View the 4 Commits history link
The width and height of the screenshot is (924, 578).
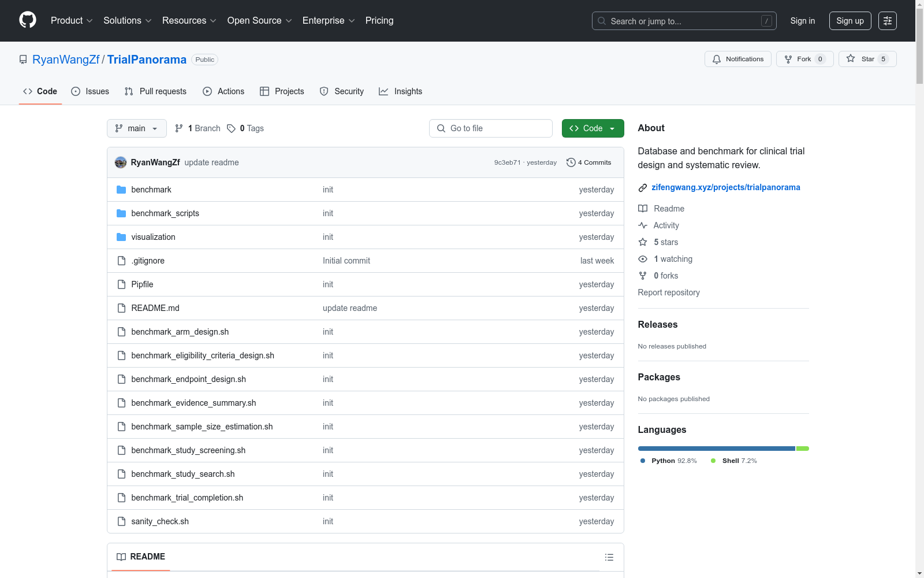click(x=589, y=162)
